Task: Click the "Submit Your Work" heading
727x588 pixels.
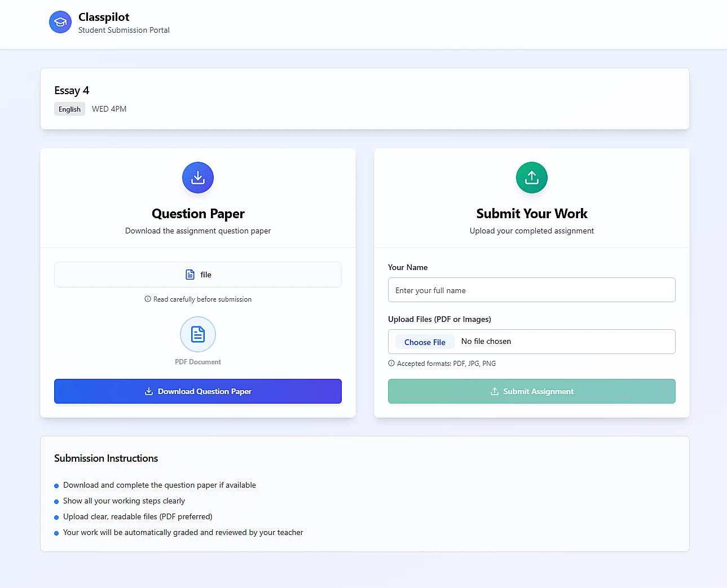Action: 532,214
